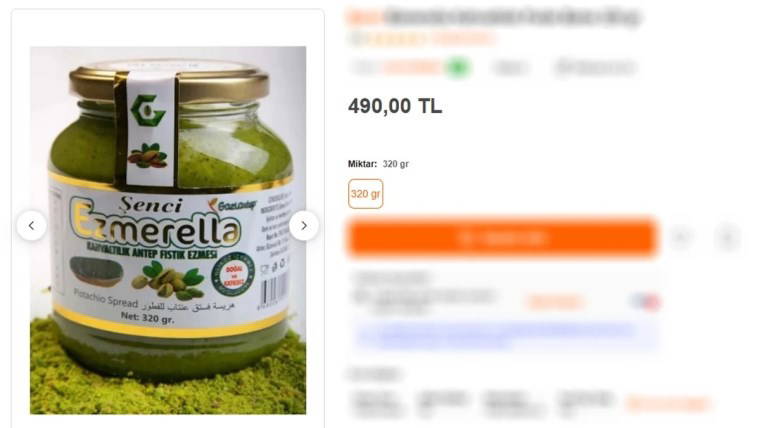Select the 320 gr quantity option
Screen dimensions: 760x428
pos(365,194)
